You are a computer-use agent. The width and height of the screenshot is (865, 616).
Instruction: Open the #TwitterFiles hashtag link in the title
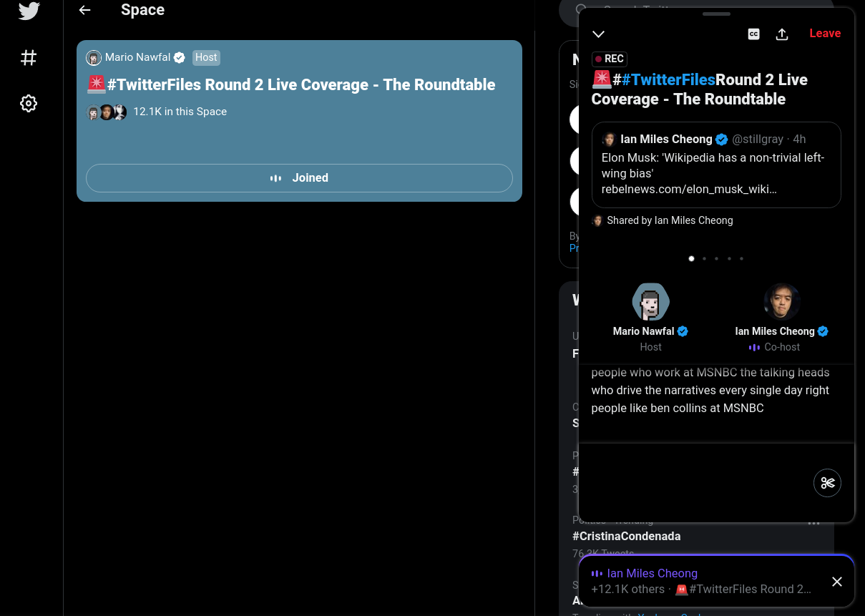pos(668,79)
